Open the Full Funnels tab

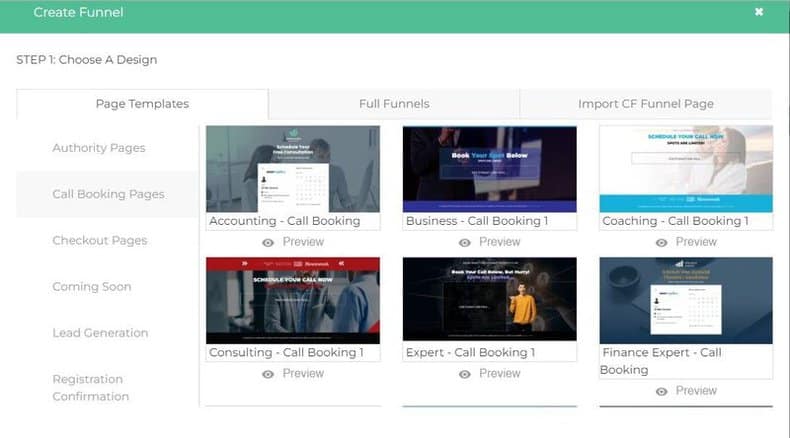[394, 104]
